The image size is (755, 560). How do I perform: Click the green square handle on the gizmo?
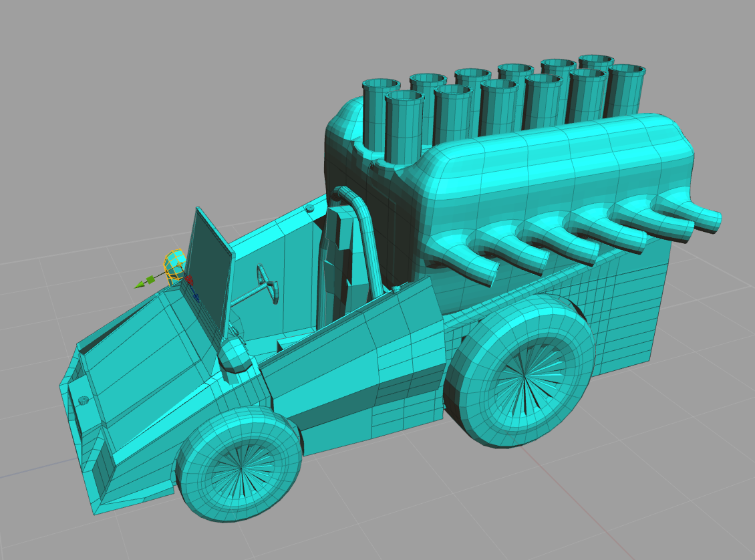pyautogui.click(x=150, y=279)
